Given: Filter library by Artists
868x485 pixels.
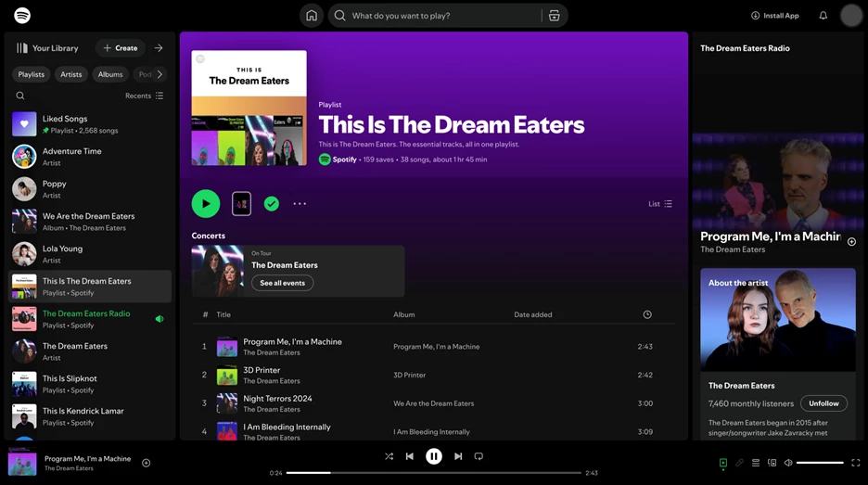Looking at the screenshot, I should 70,74.
